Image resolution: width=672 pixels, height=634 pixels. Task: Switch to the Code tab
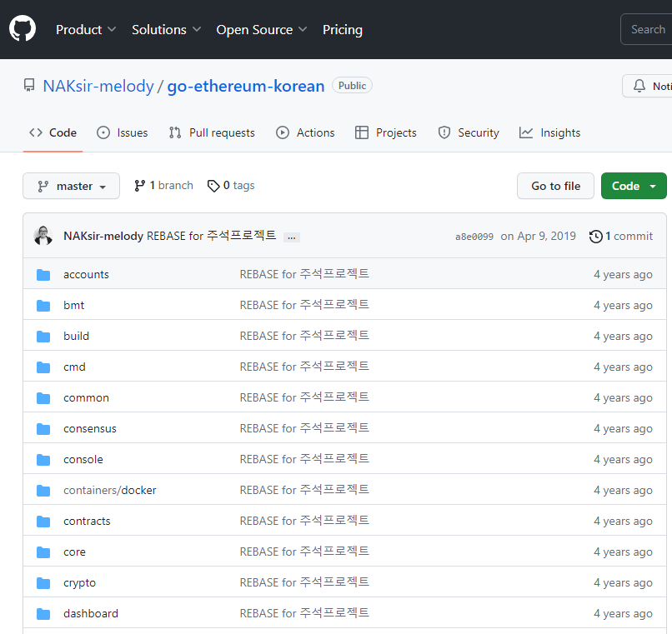(x=53, y=132)
